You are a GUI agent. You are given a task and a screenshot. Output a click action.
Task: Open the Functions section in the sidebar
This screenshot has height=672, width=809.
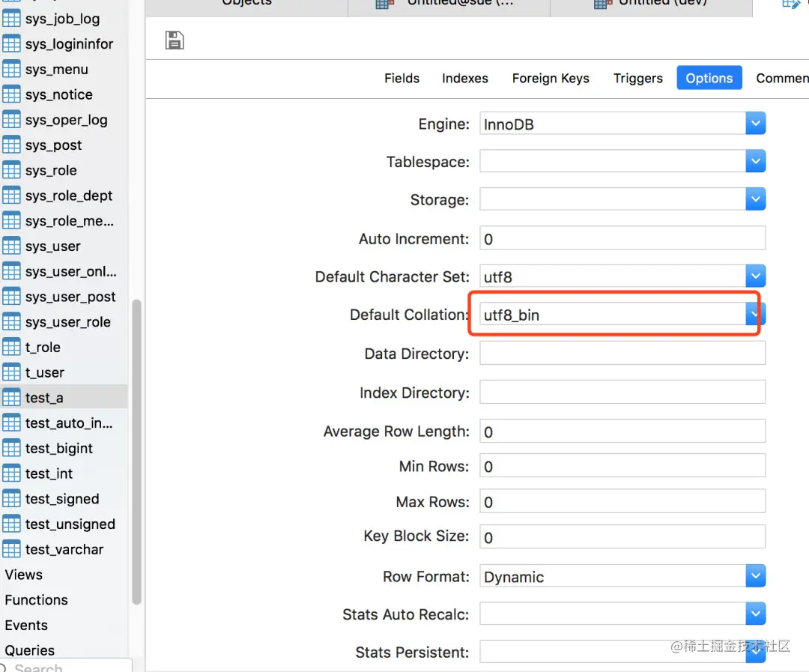[x=36, y=600]
